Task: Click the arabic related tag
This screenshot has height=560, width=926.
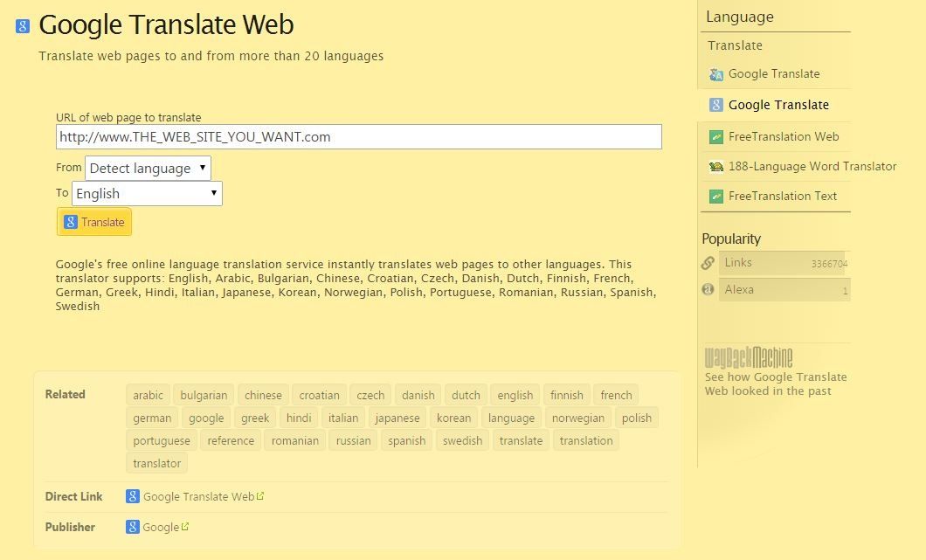Action: (148, 395)
